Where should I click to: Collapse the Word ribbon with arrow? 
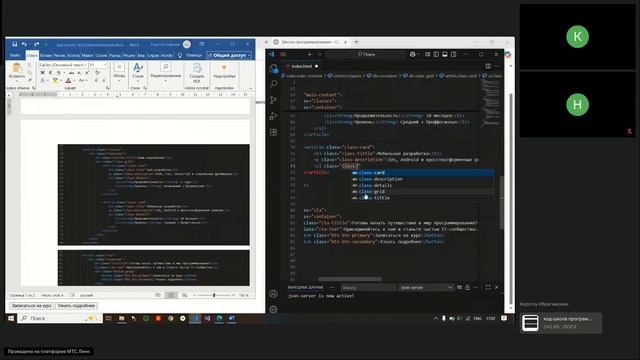pos(250,88)
